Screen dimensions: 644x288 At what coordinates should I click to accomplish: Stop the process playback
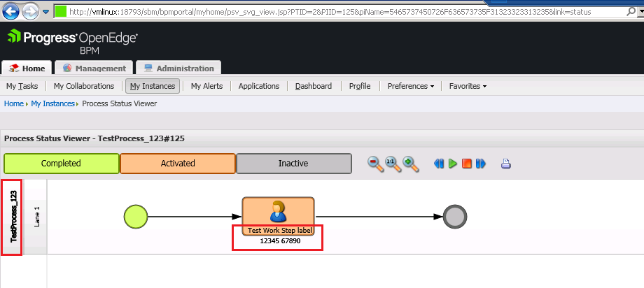[467, 164]
